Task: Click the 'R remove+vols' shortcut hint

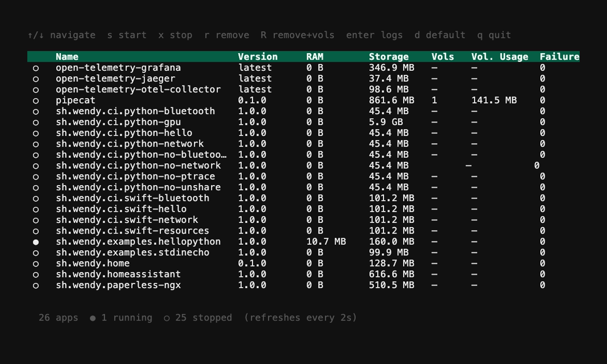Action: 297,35
